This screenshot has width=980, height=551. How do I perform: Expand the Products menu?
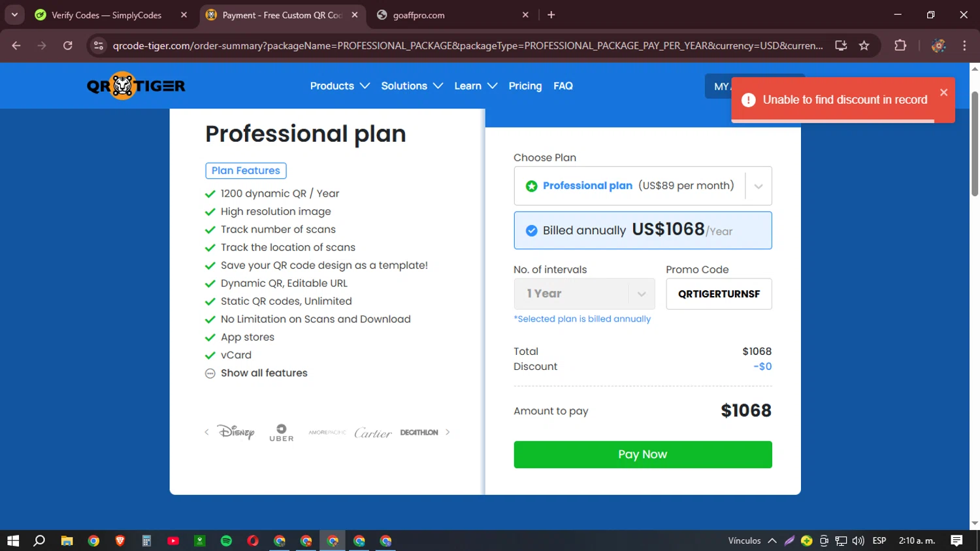(340, 86)
